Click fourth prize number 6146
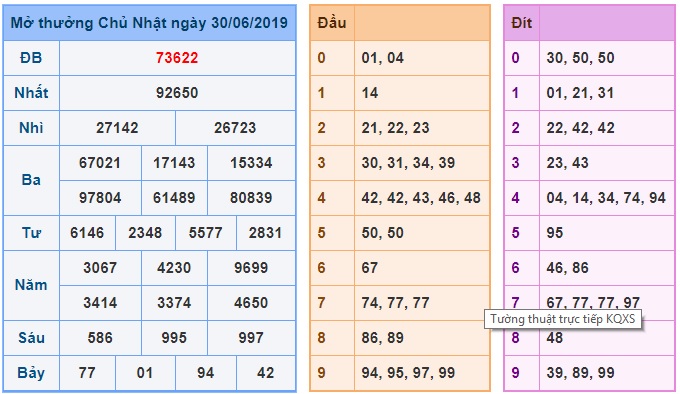The image size is (680, 394). point(87,233)
